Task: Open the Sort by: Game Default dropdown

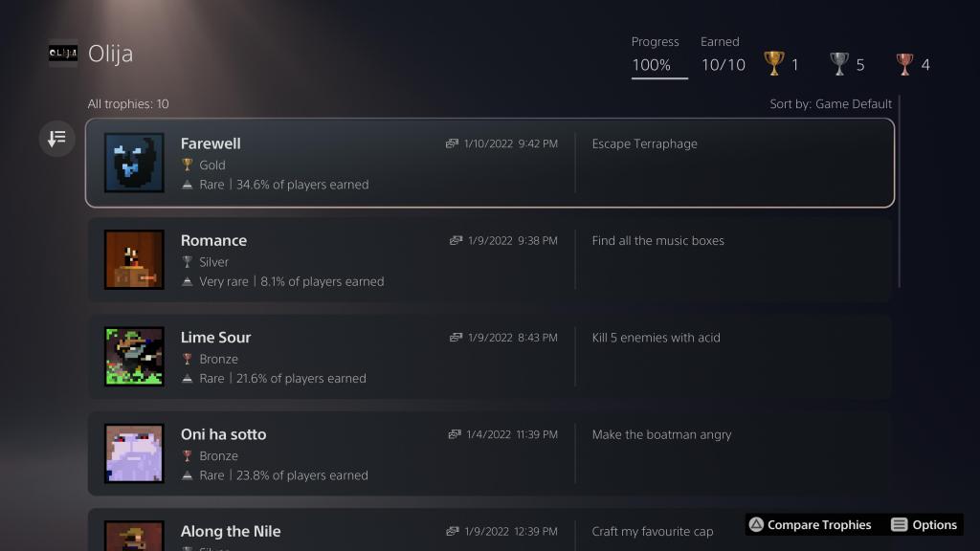Action: [830, 103]
